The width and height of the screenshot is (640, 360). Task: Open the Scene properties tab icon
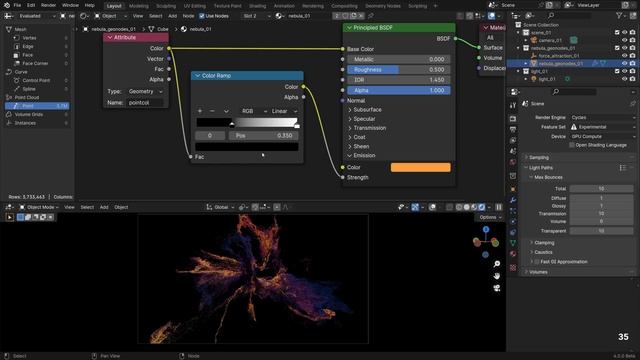click(513, 151)
